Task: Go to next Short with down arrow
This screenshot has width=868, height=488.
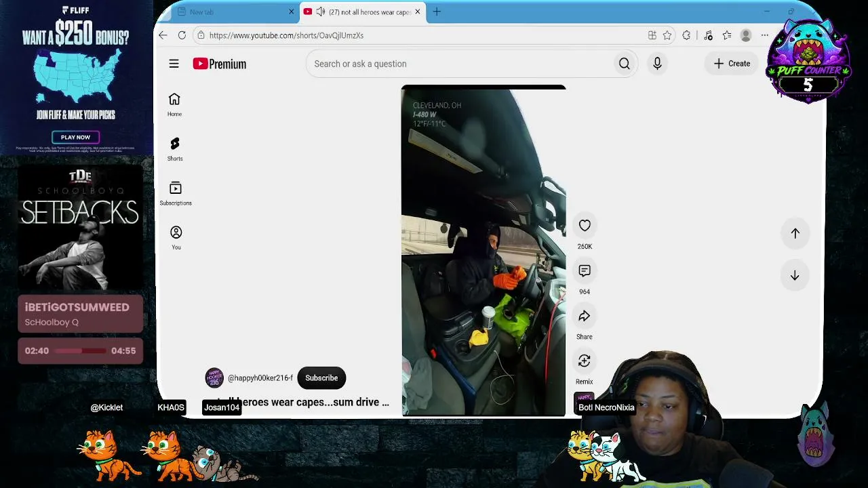Action: click(795, 276)
